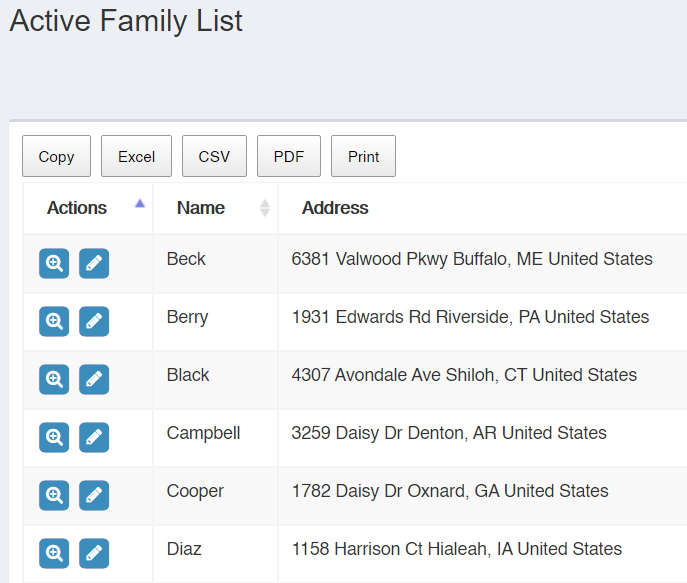Click the Address column header
Screen dimensions: 687x583
coord(335,208)
